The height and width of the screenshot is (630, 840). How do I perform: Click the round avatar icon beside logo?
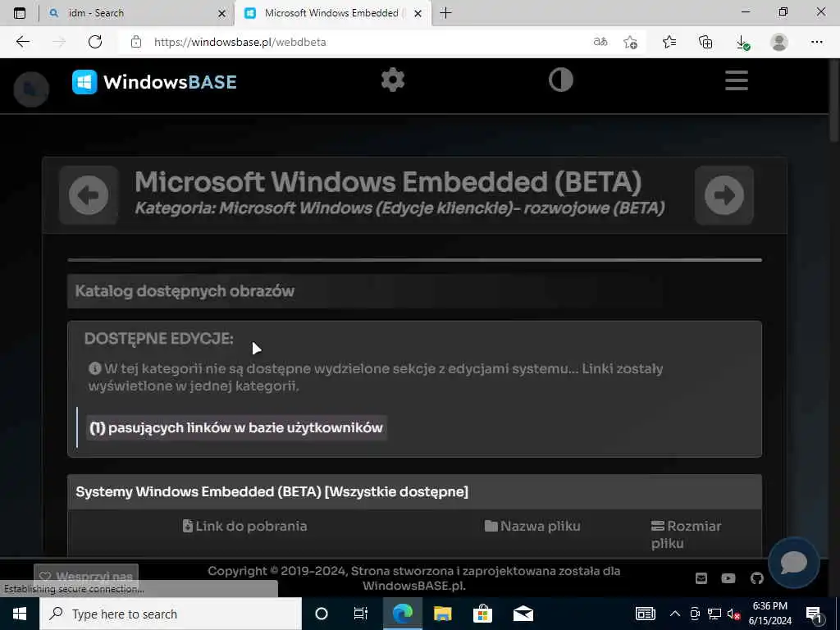(x=31, y=89)
